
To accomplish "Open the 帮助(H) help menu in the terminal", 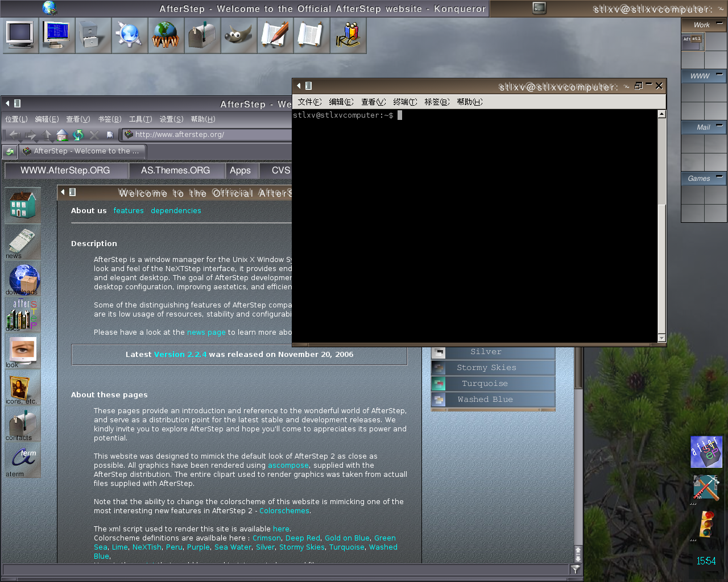I will point(469,102).
